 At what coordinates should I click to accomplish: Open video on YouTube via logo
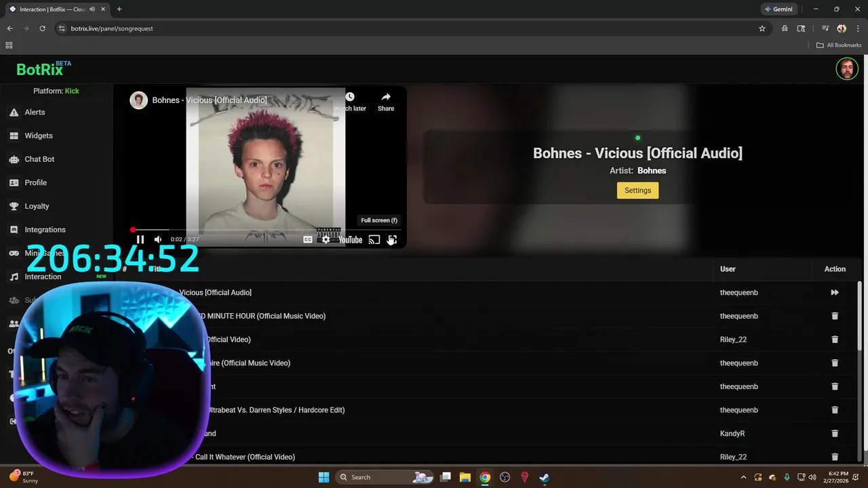[351, 240]
